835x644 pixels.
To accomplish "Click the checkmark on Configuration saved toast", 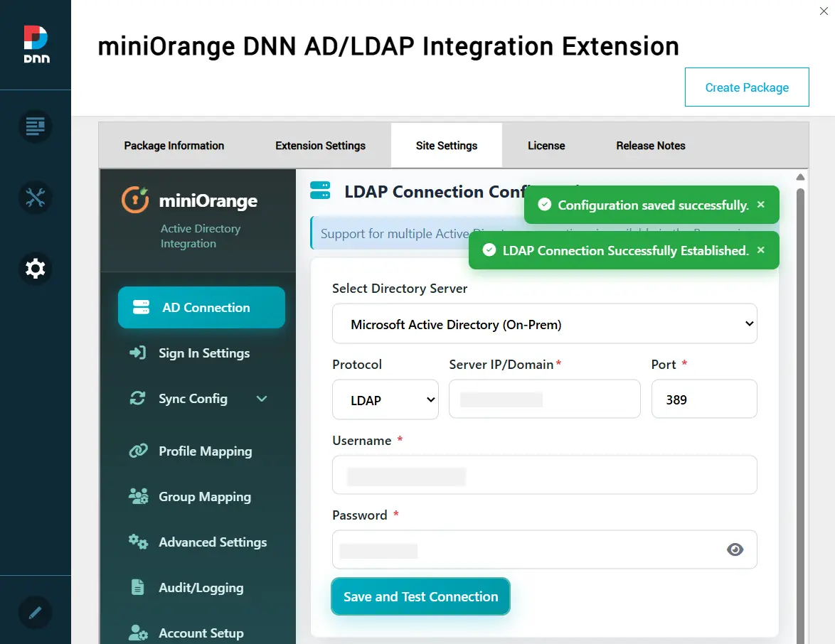I will point(544,205).
